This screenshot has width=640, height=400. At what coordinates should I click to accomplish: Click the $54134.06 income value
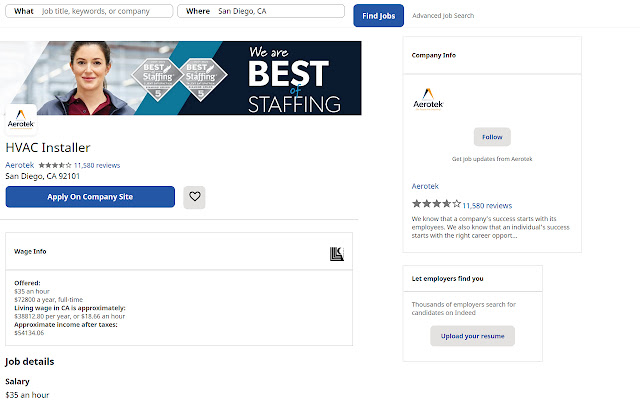click(x=29, y=333)
